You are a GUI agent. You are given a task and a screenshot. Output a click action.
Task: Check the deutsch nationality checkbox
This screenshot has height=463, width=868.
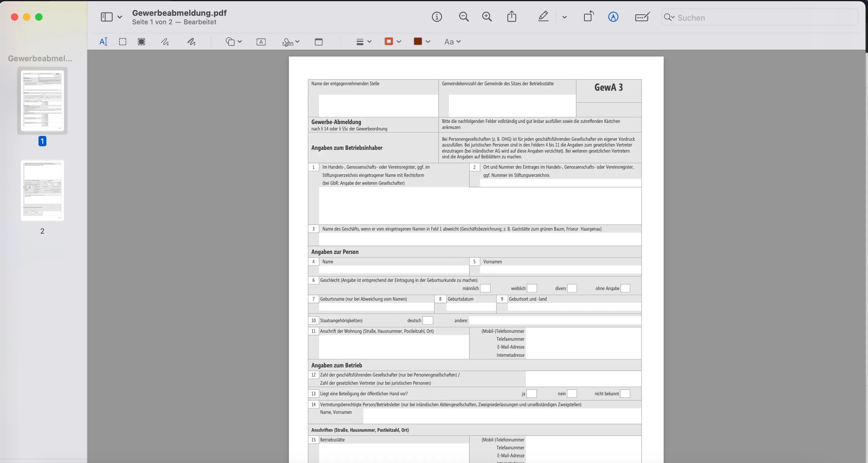point(427,320)
